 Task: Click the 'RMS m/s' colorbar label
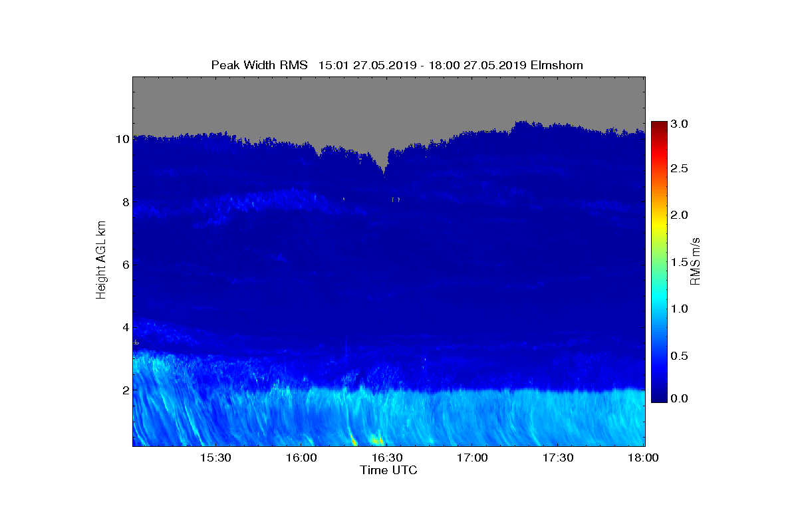[695, 260]
